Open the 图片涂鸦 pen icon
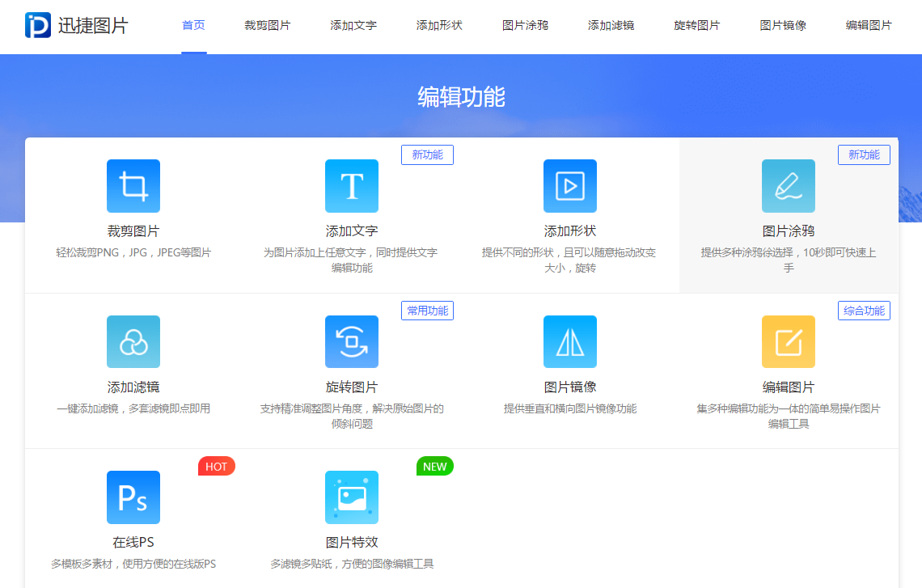The height and width of the screenshot is (588, 922). click(789, 186)
